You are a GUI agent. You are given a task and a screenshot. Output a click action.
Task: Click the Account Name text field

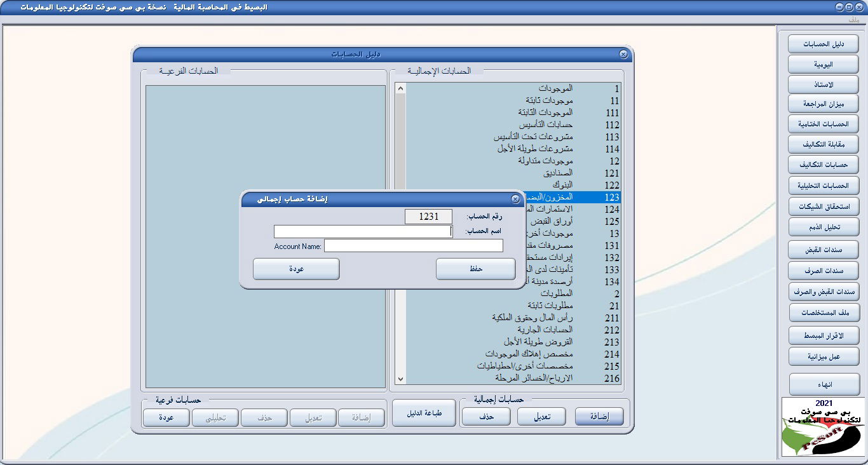tap(413, 246)
